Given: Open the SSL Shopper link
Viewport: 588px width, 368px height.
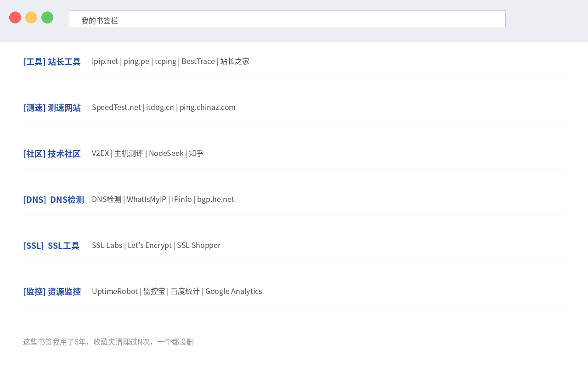Looking at the screenshot, I should (x=199, y=245).
